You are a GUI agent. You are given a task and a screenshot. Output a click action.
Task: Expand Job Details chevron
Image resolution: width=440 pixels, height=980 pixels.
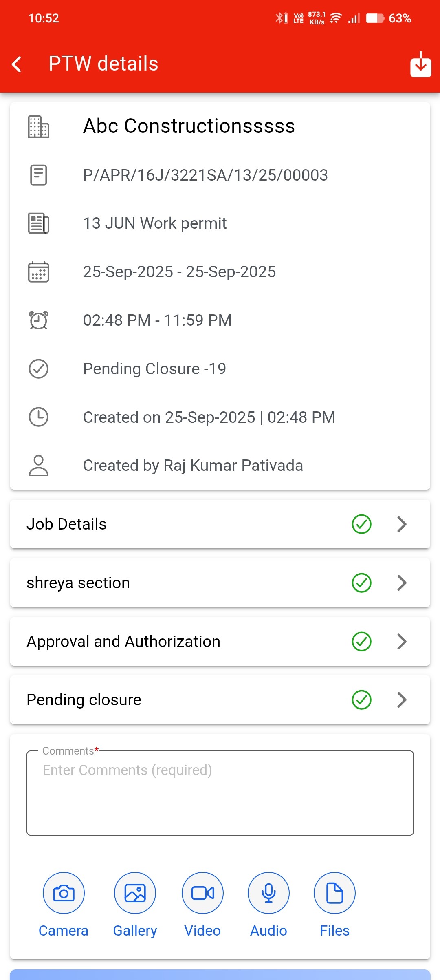pyautogui.click(x=402, y=524)
